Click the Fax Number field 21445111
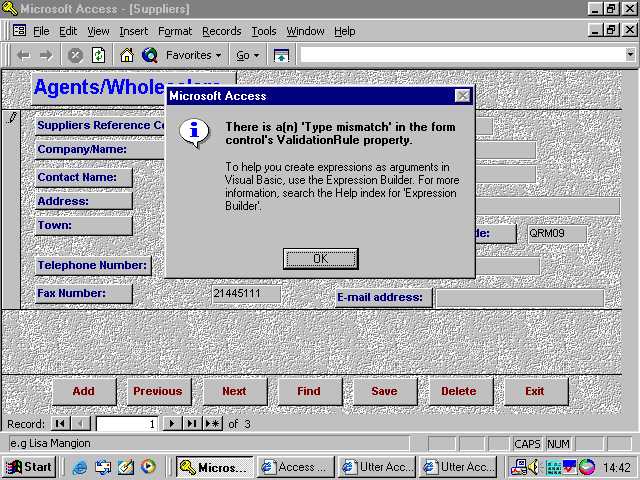Image resolution: width=640 pixels, height=480 pixels. 246,294
